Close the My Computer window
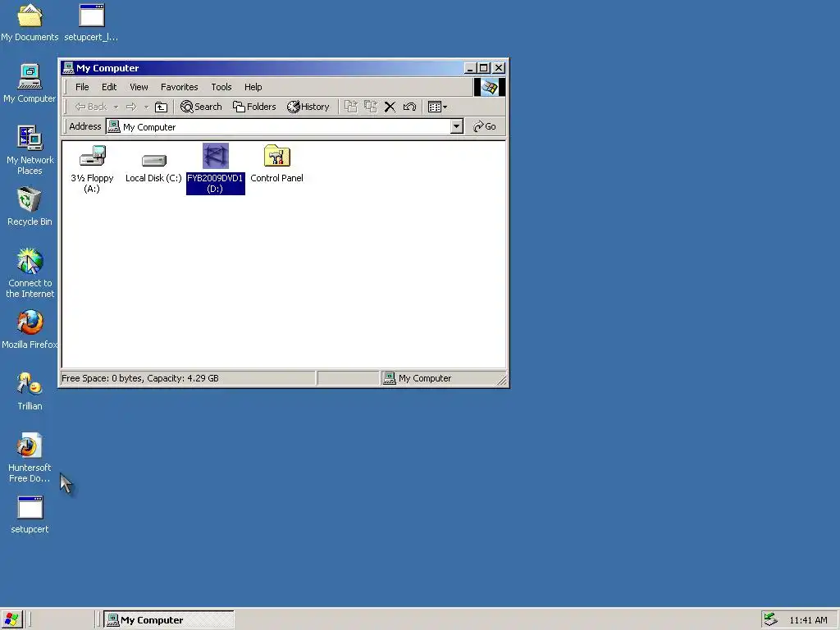This screenshot has width=840, height=630. coord(499,68)
